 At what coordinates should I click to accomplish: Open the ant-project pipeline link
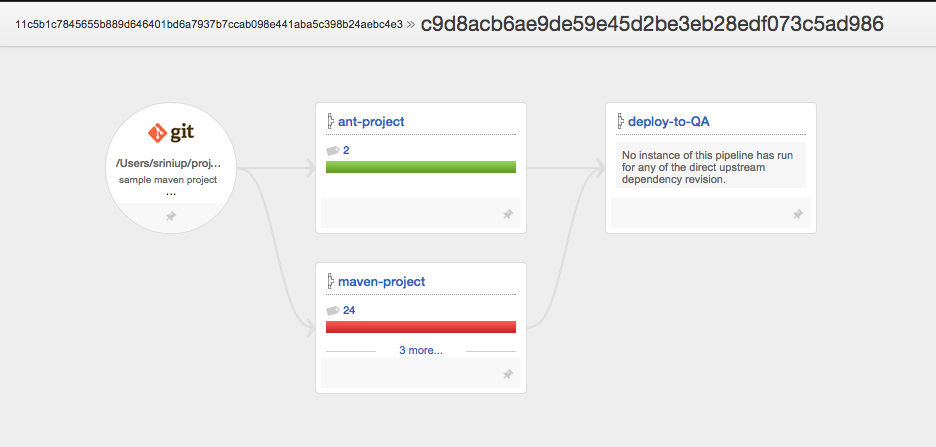(371, 122)
